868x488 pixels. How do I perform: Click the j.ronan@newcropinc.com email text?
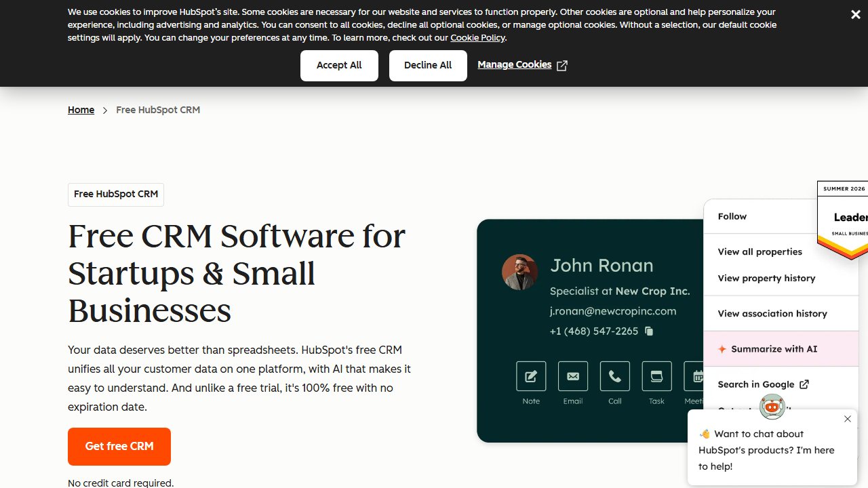click(613, 311)
